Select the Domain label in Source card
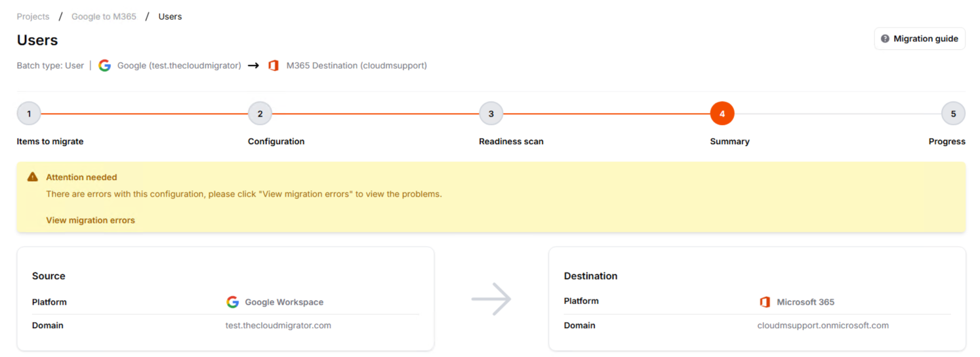The image size is (980, 357). click(x=48, y=326)
